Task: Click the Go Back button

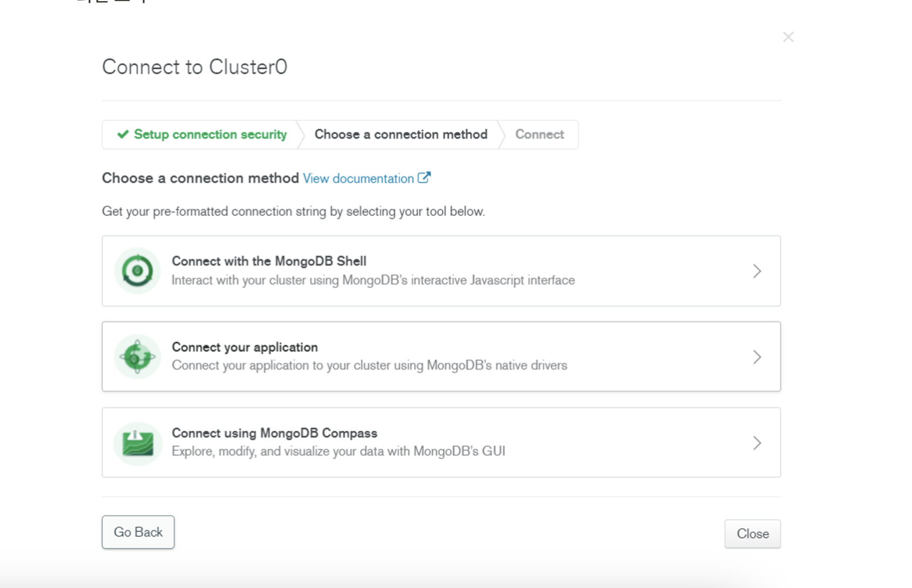Action: click(138, 532)
